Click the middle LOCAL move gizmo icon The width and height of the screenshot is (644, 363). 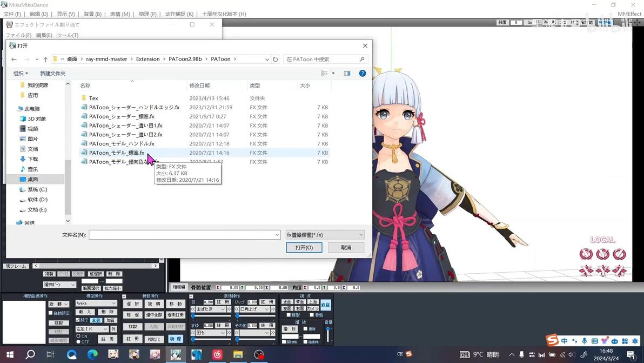(x=602, y=270)
